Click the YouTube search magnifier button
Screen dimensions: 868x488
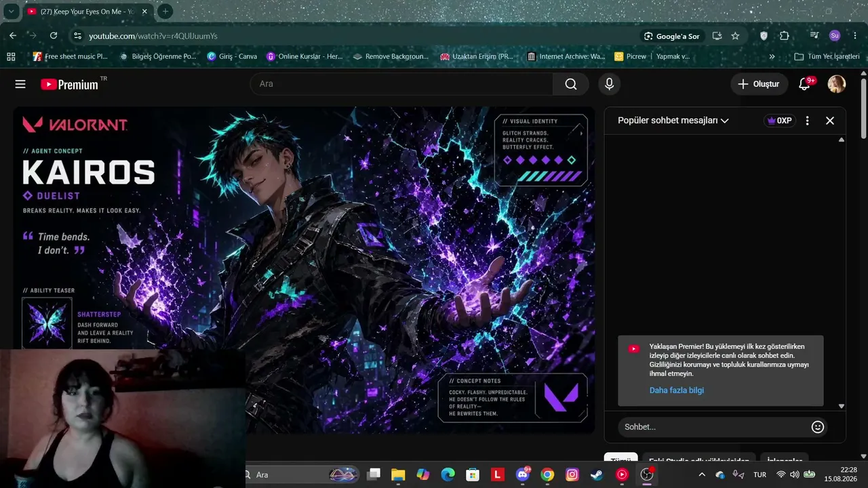coord(571,84)
